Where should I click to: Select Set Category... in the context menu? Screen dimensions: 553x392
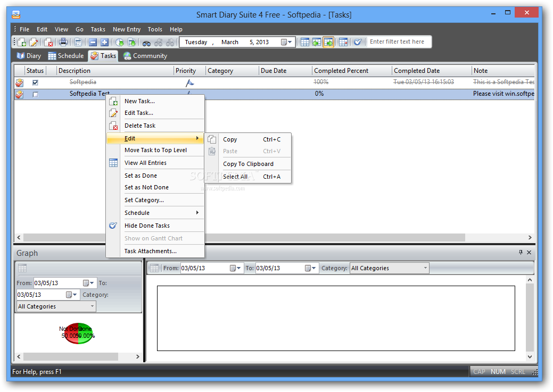155,200
